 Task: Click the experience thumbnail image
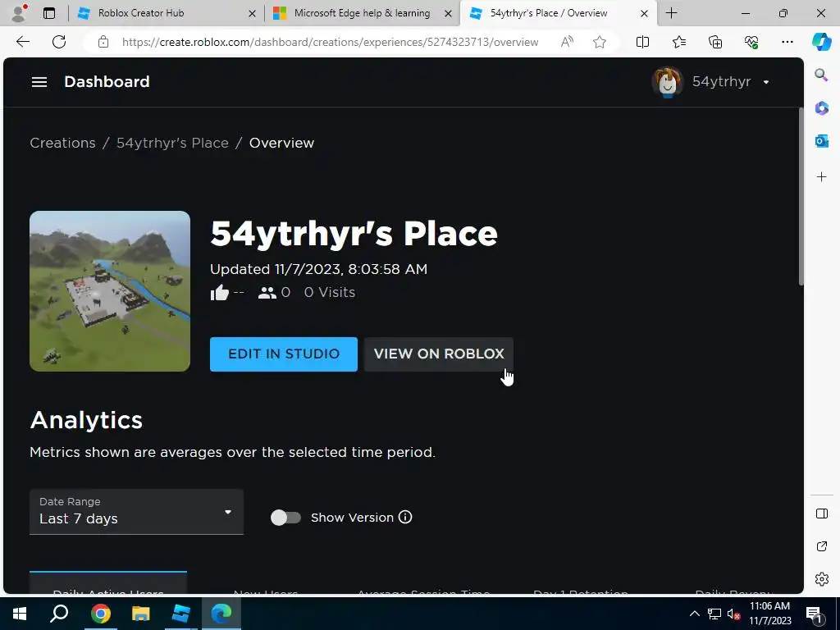[110, 291]
